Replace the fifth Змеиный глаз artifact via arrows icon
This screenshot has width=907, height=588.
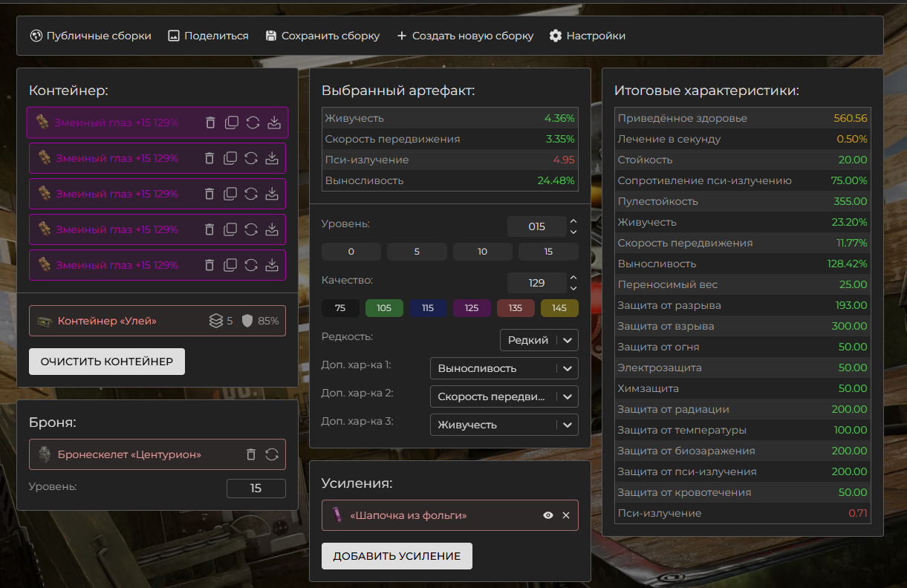251,265
